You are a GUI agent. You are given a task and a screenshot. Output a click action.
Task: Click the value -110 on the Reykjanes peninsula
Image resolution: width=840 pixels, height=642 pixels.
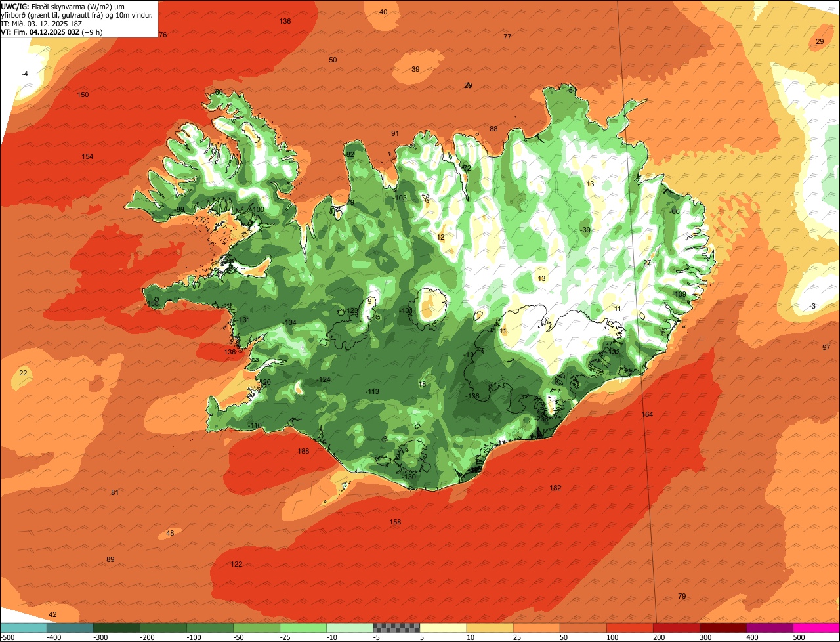(x=255, y=425)
